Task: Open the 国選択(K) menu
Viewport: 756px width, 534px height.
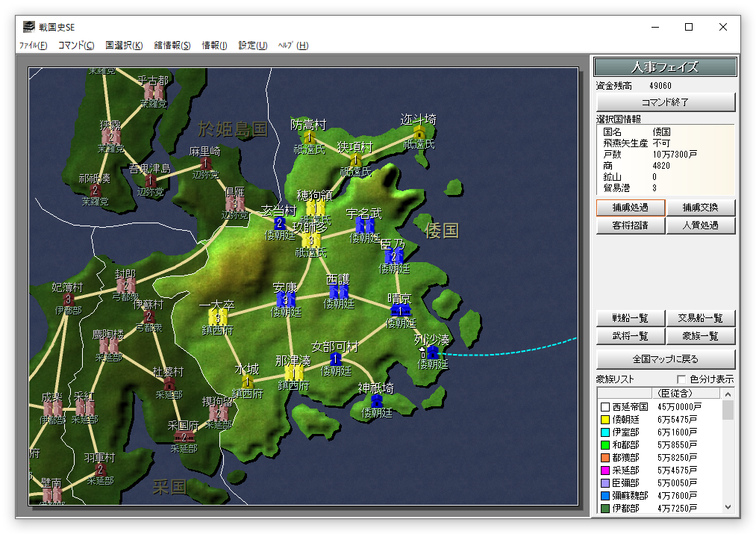Action: [x=124, y=46]
